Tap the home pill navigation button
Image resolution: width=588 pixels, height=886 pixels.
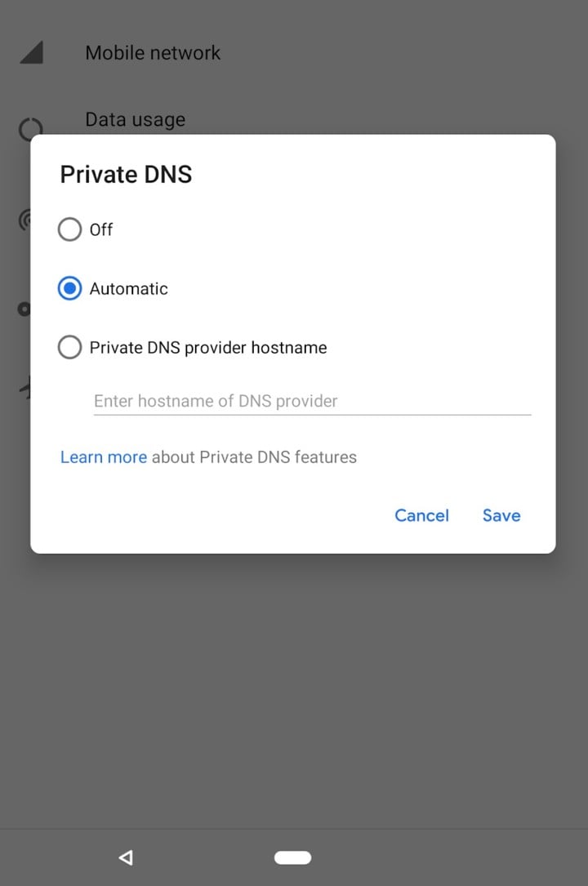click(292, 857)
